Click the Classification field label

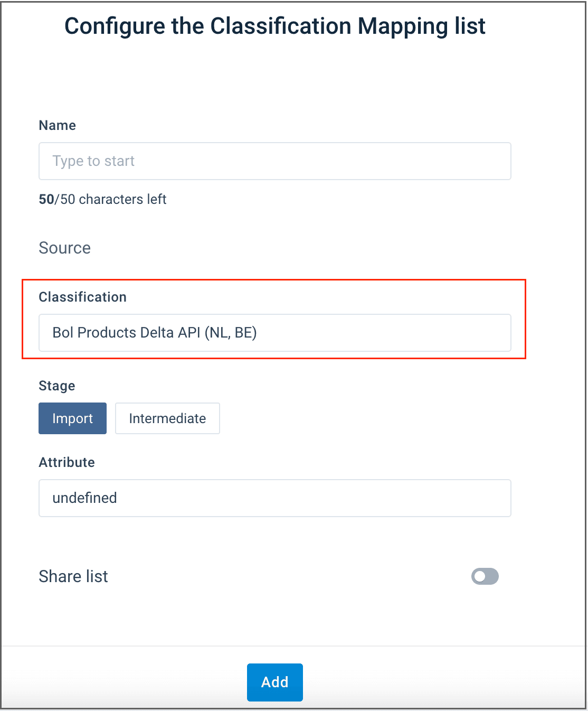click(83, 297)
